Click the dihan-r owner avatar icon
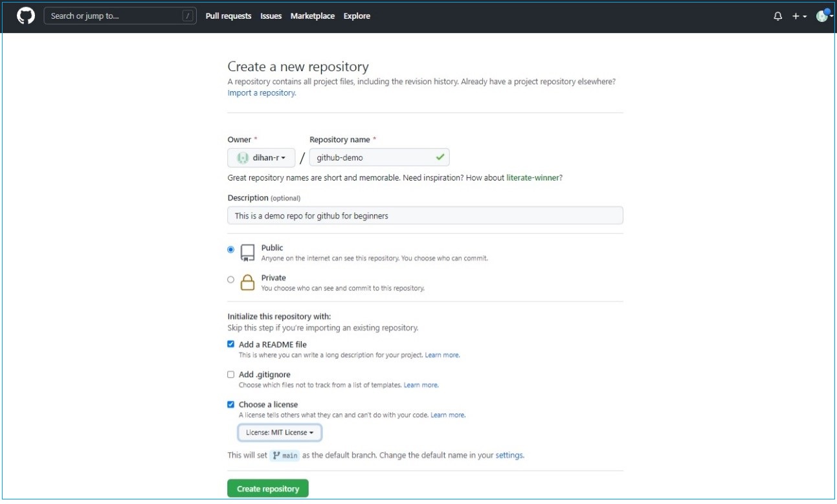 (243, 158)
